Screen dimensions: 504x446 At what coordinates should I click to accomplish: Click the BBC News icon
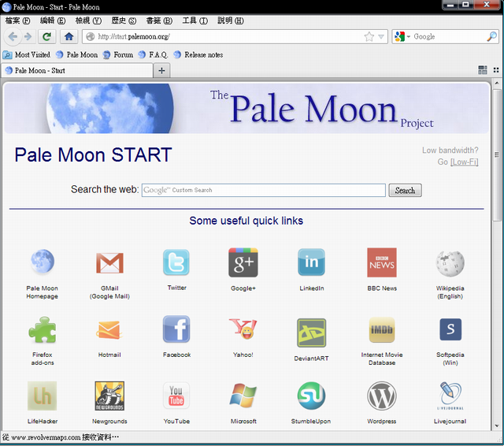click(381, 262)
